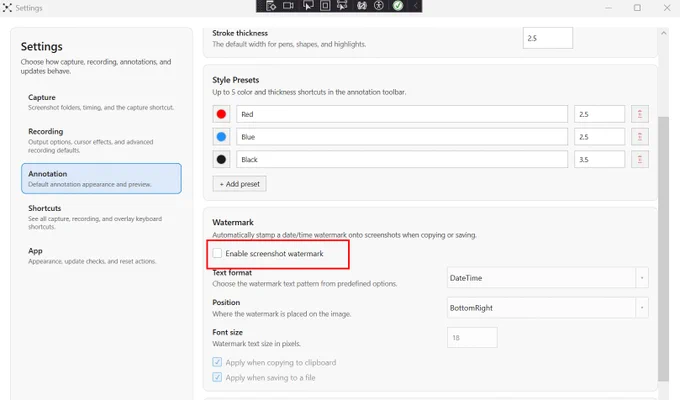Minimize the Settings window
The image size is (680, 400).
[608, 8]
